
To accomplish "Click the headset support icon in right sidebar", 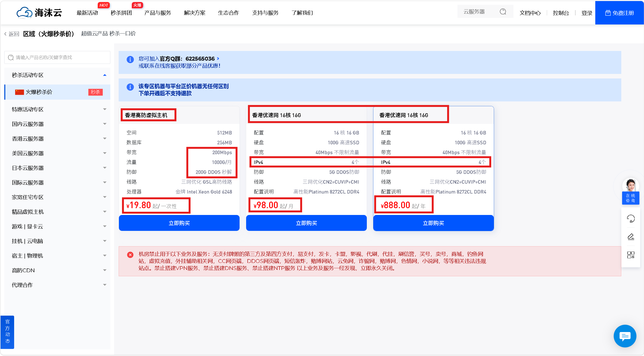I will (631, 218).
